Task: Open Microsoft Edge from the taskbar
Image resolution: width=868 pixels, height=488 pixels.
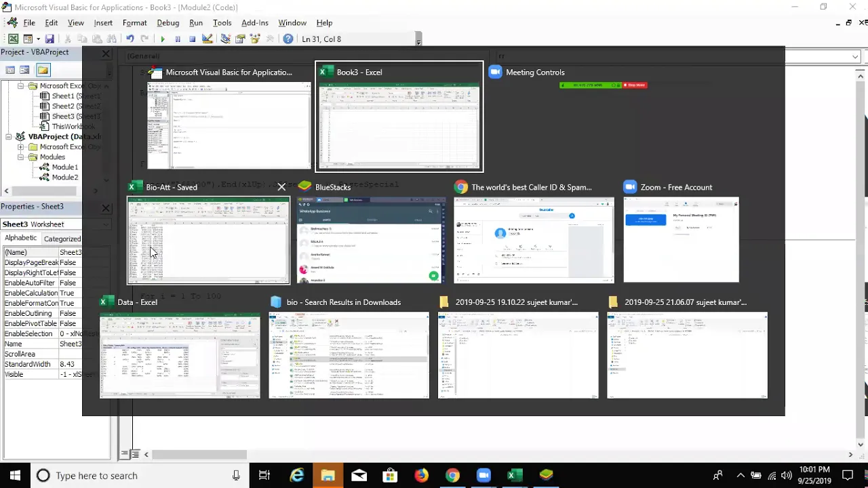Action: point(296,475)
